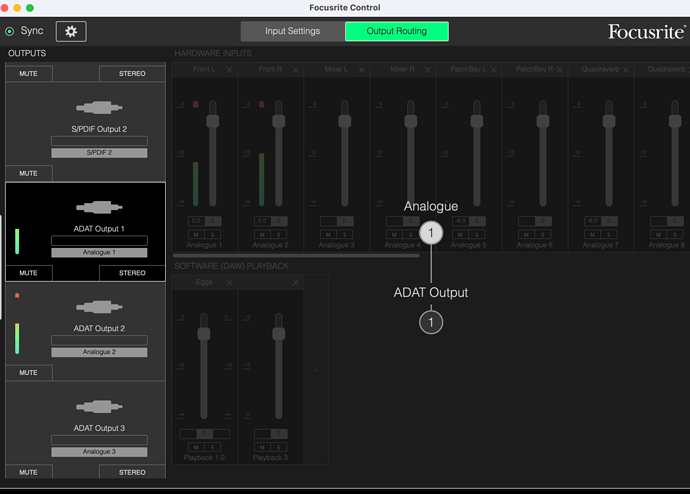Toggle the Sync status indicator

9,31
